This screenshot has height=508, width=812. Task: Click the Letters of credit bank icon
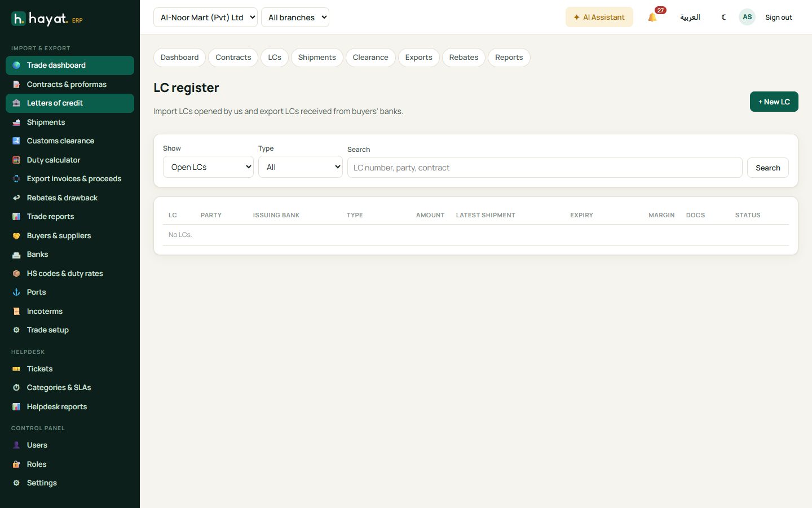[16, 103]
